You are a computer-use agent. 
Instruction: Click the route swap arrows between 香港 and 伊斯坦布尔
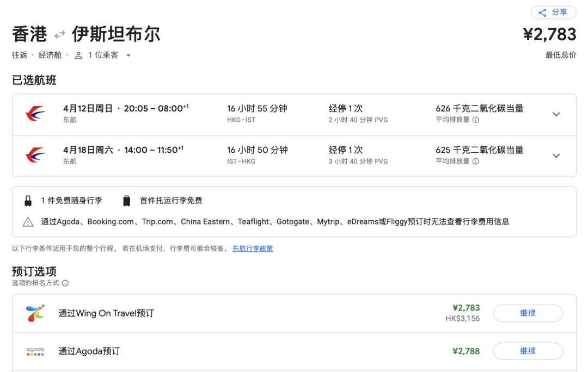(59, 33)
